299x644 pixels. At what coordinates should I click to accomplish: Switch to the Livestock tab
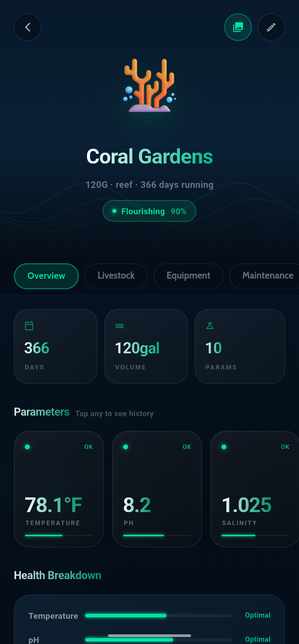116,276
